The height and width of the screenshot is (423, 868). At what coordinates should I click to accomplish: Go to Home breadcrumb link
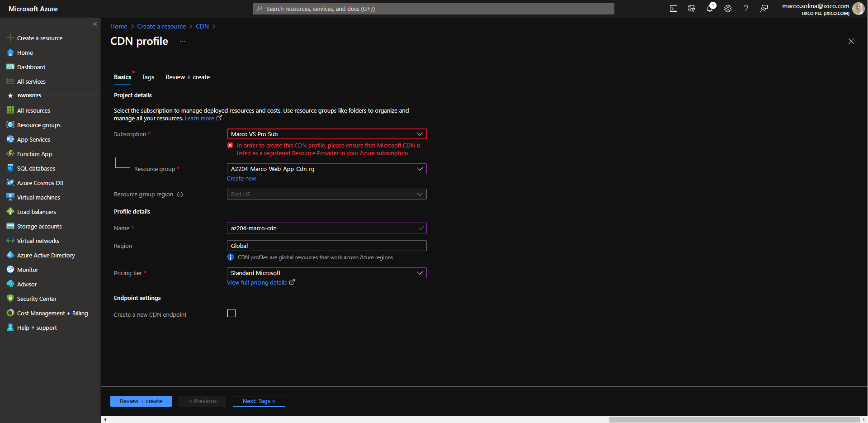point(119,26)
